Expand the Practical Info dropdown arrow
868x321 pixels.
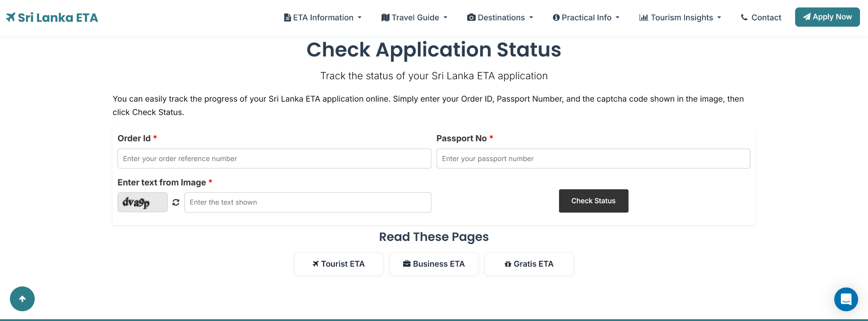(618, 17)
